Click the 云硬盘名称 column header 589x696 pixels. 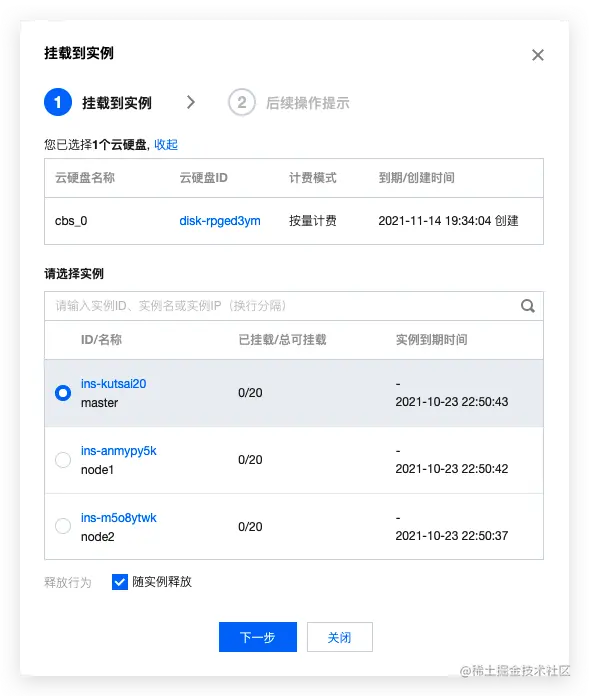(x=85, y=178)
